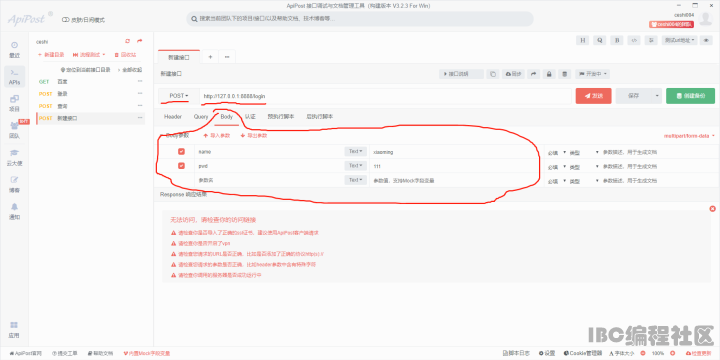Switch to the Body tab
Viewport: 720px width, 360px height.
tap(227, 117)
